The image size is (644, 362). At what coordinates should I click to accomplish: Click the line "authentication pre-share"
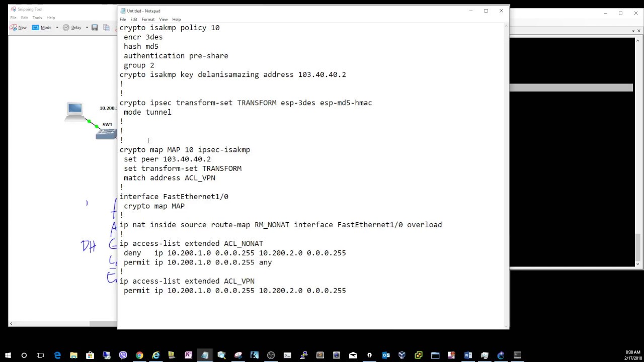[176, 56]
